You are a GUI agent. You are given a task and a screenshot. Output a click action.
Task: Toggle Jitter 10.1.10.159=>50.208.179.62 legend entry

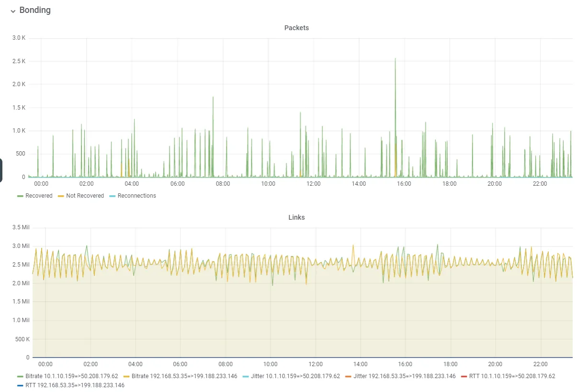click(x=295, y=376)
